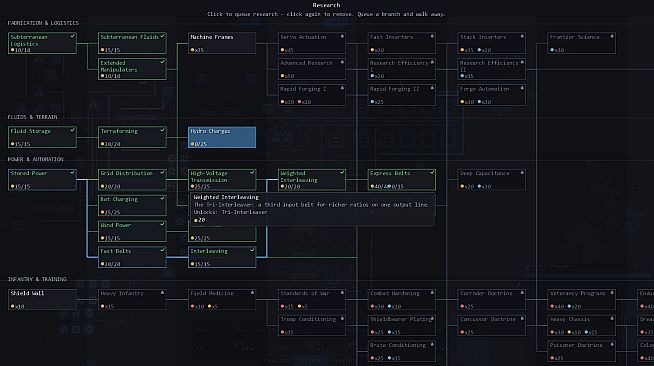Viewport: 654px width, 366px height.
Task: Click the lock icon on Forge Automation
Action: [x=522, y=88]
